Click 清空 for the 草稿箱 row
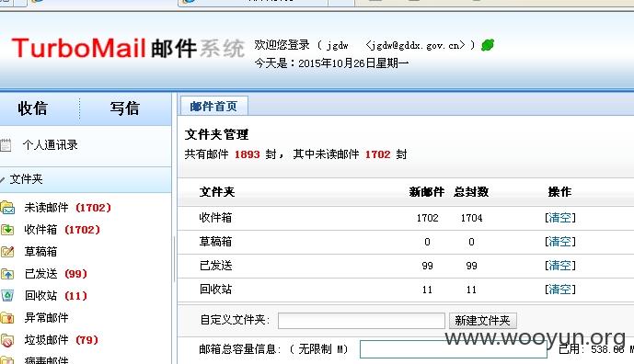 560,242
